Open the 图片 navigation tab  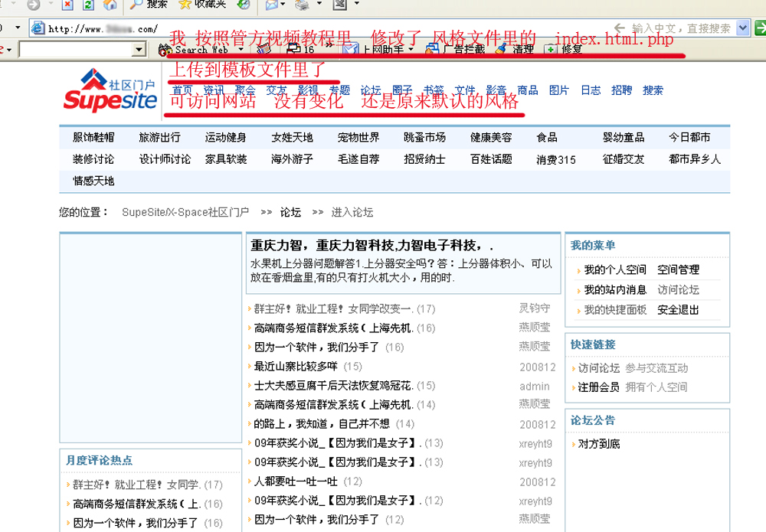[x=559, y=90]
